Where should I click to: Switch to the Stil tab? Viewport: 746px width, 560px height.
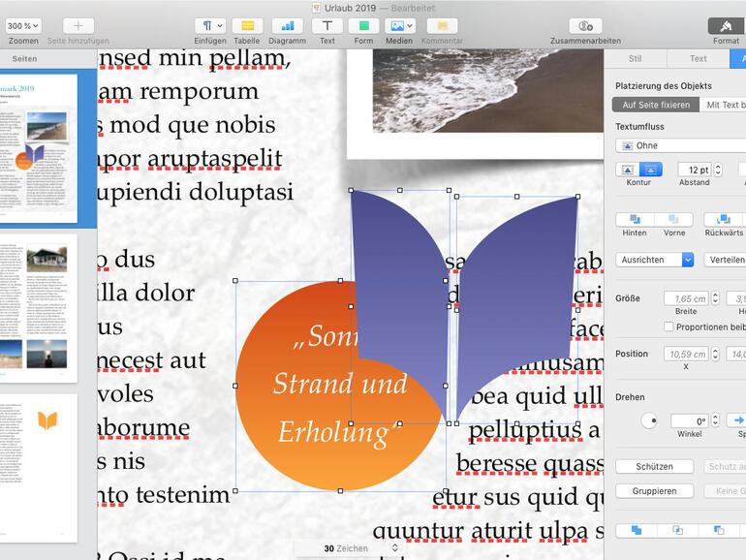click(x=635, y=59)
